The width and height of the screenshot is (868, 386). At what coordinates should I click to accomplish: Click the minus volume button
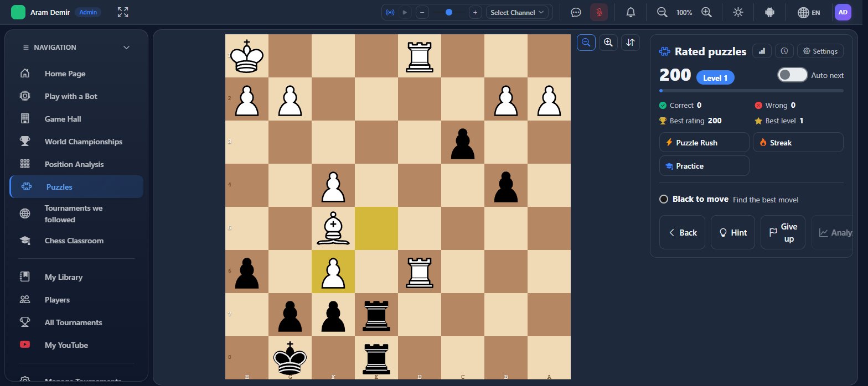click(422, 12)
